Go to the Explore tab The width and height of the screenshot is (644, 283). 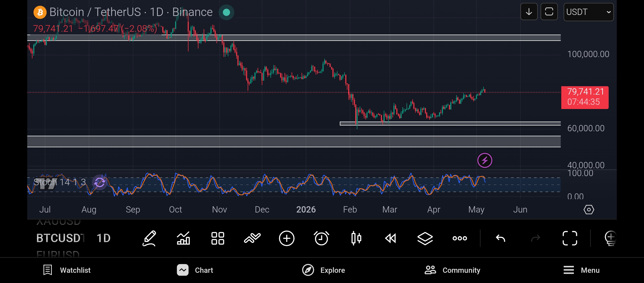click(x=323, y=270)
